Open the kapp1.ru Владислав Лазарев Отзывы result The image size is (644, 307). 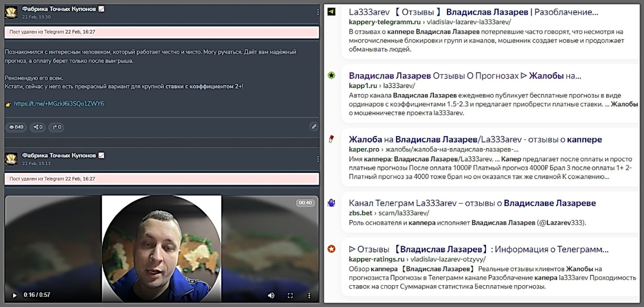465,76
